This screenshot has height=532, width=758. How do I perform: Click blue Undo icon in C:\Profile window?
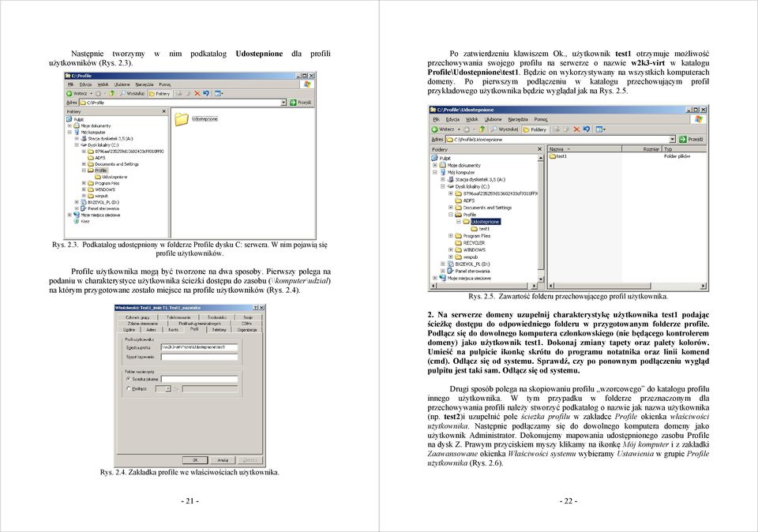(206, 93)
